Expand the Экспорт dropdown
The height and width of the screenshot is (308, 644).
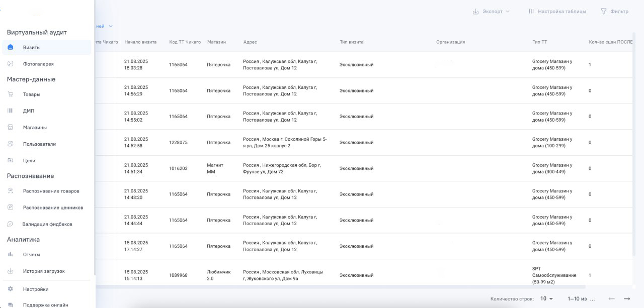click(491, 11)
